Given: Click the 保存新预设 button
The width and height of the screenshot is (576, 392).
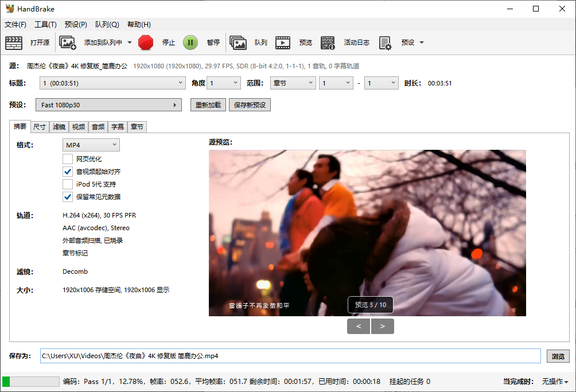Looking at the screenshot, I should (x=250, y=105).
